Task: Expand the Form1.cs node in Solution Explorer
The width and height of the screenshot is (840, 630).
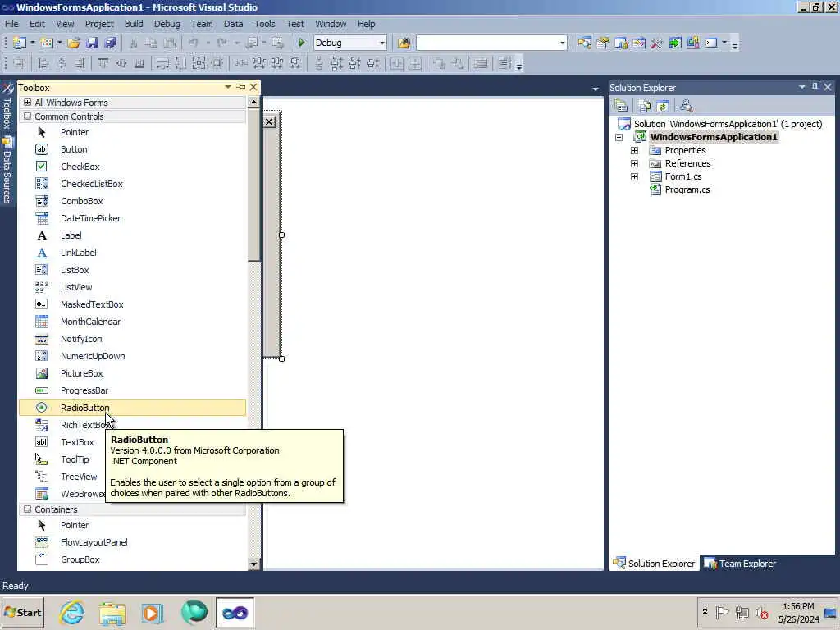Action: pos(634,177)
